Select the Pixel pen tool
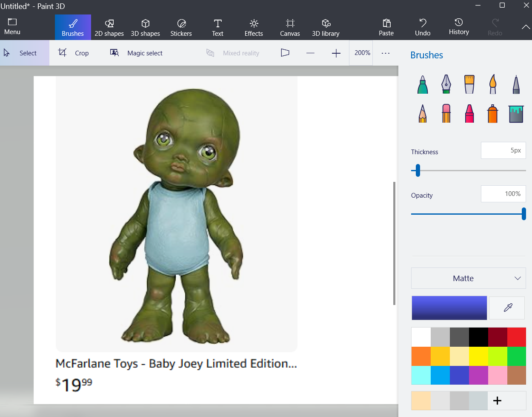Screen dimensions: 532x417 [x=516, y=84]
